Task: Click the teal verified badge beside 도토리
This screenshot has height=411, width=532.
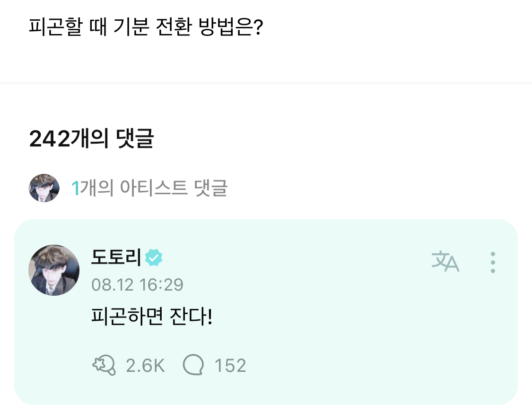Action: pos(154,257)
